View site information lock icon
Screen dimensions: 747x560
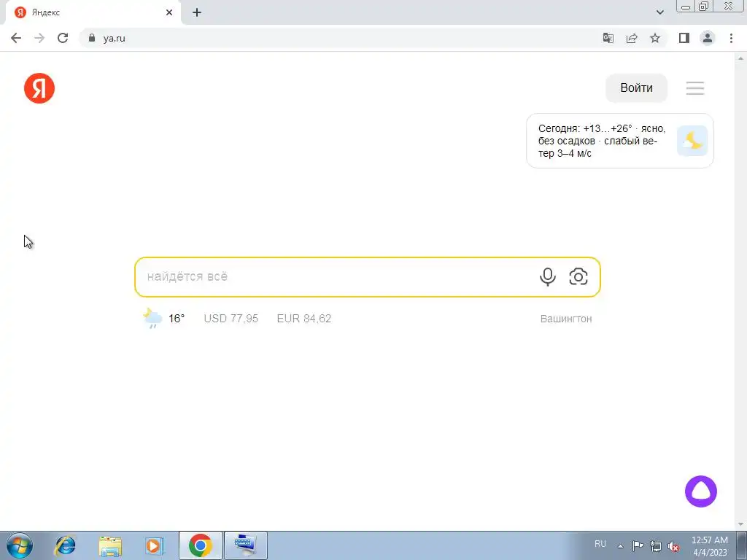click(92, 38)
